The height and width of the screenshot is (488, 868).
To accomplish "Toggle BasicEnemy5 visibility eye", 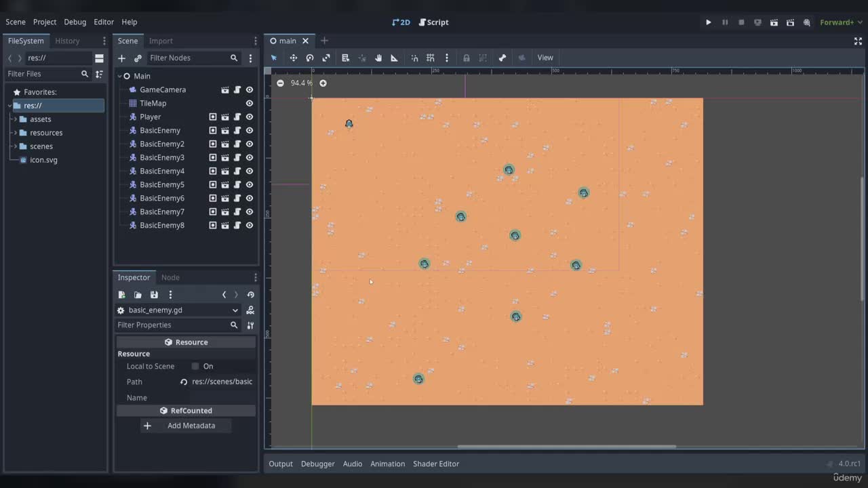I will coord(250,184).
